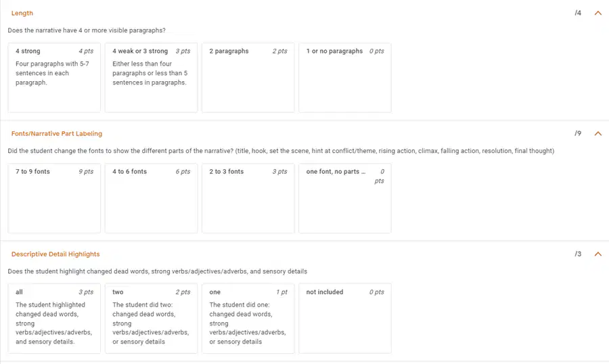Choose the '4 to 6 fonts' rating
The image size is (609, 364).
pos(151,198)
